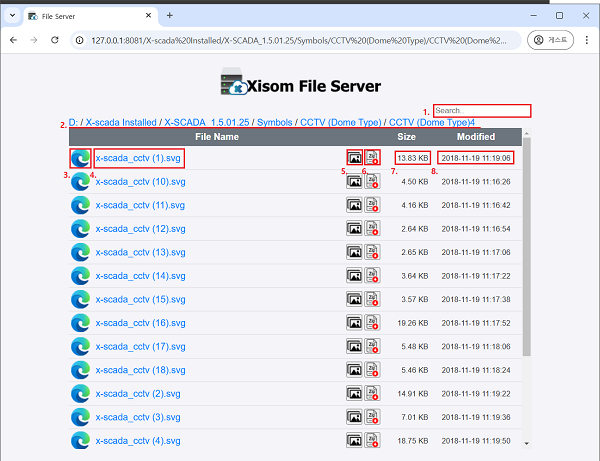Preview image for x-scada_cctv (15).svg
The height and width of the screenshot is (461, 600).
(354, 299)
